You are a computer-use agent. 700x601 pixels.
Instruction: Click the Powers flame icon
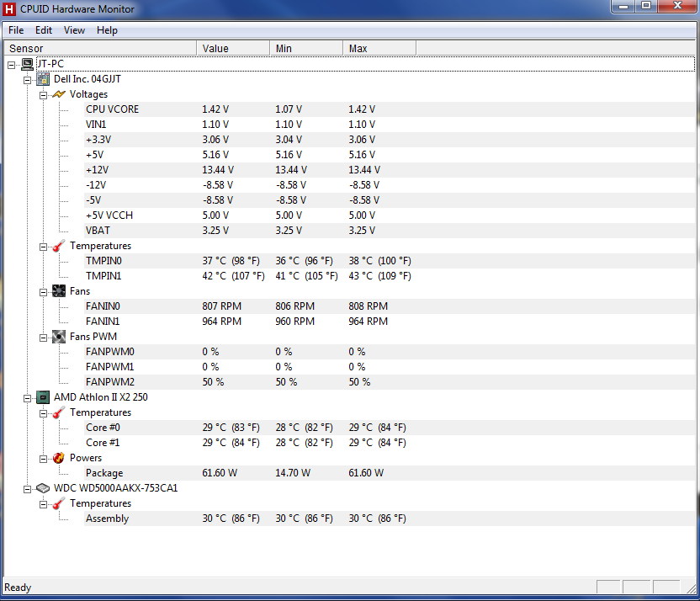59,458
